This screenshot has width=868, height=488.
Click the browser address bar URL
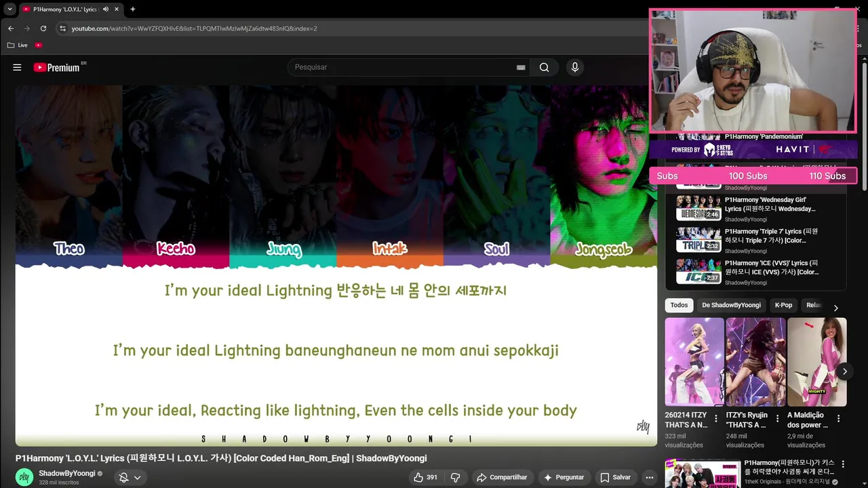[194, 28]
